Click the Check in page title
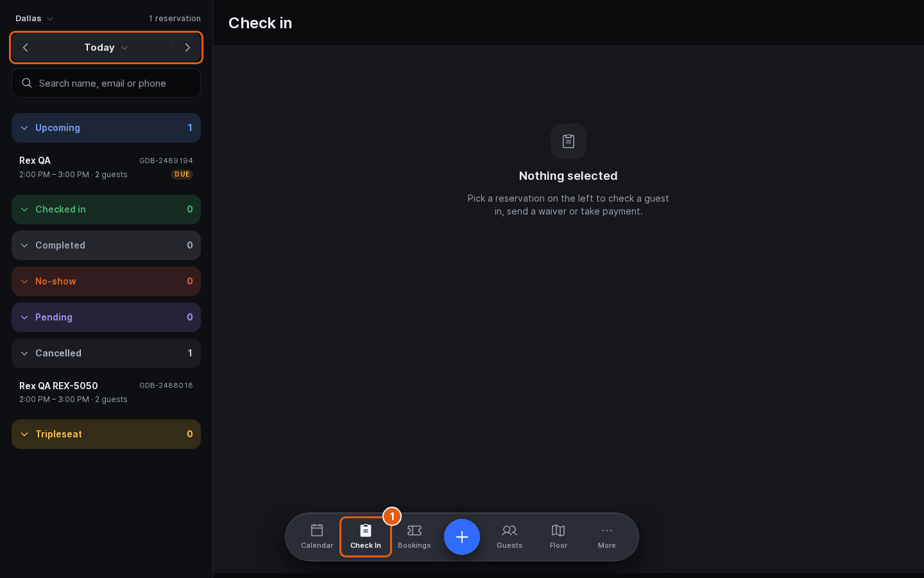This screenshot has width=924, height=578. click(261, 23)
